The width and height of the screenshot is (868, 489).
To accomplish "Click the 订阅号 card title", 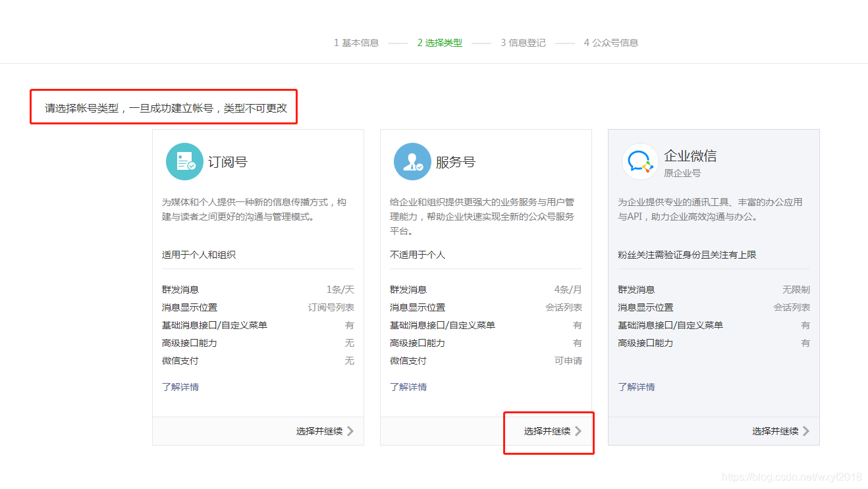I will coord(228,162).
